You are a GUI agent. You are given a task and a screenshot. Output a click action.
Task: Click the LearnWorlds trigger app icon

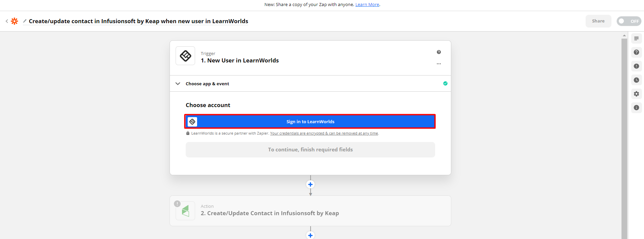click(185, 56)
